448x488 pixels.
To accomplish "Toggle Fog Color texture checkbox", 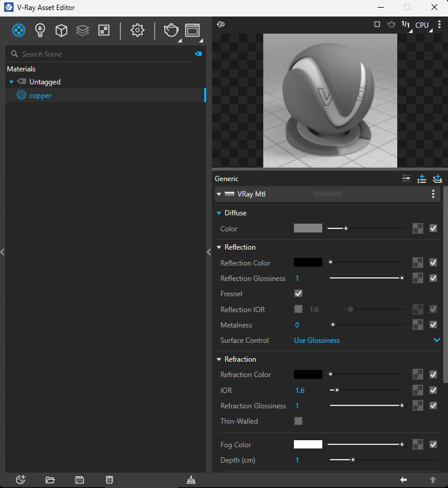I will pos(433,444).
